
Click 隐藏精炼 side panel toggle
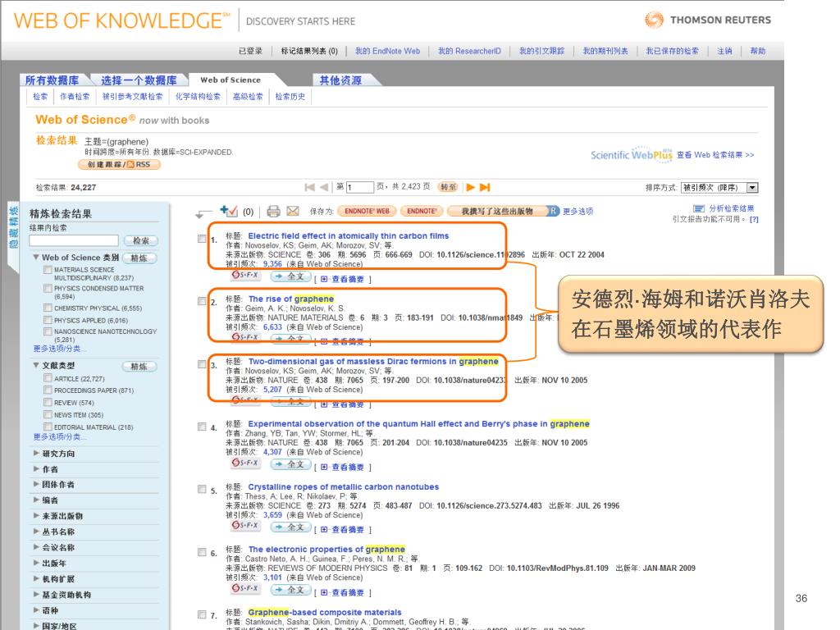click(x=13, y=226)
